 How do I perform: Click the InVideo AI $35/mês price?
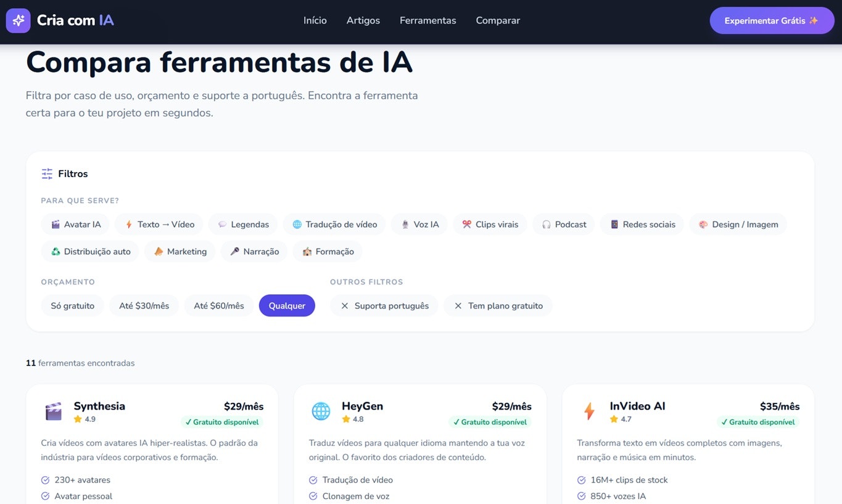pyautogui.click(x=780, y=407)
